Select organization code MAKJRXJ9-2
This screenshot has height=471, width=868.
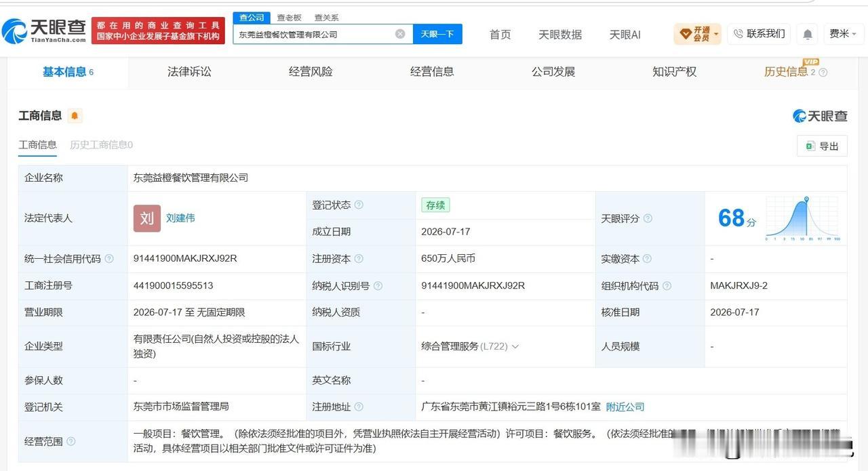[x=739, y=286]
